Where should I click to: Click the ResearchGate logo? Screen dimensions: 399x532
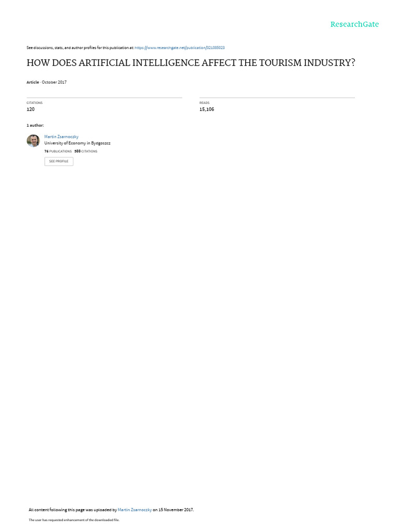pos(354,24)
